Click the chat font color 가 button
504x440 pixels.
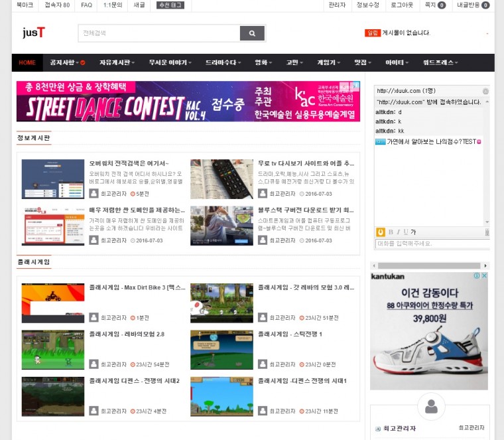(413, 232)
